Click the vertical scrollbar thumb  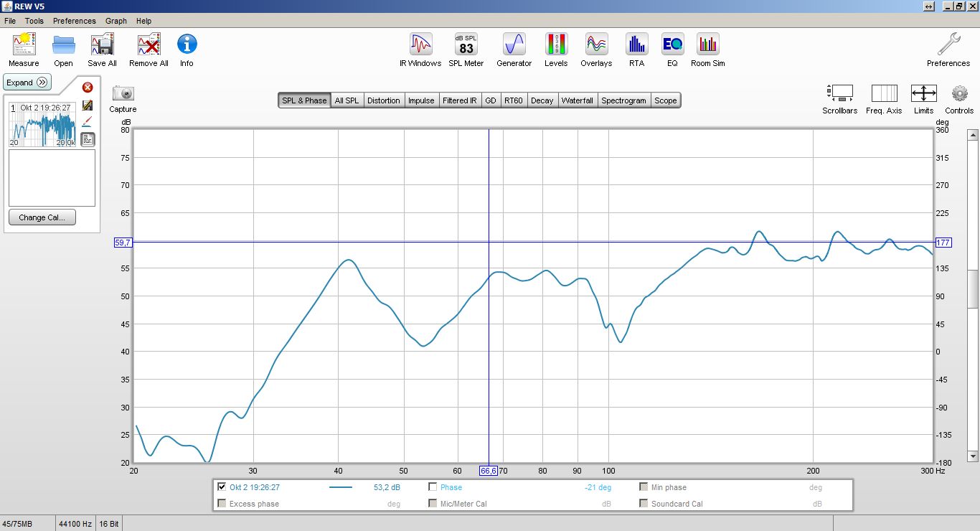point(973,288)
